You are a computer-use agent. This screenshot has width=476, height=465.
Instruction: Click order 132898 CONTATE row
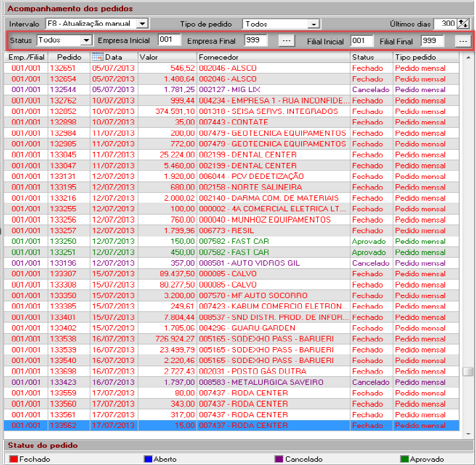point(231,122)
